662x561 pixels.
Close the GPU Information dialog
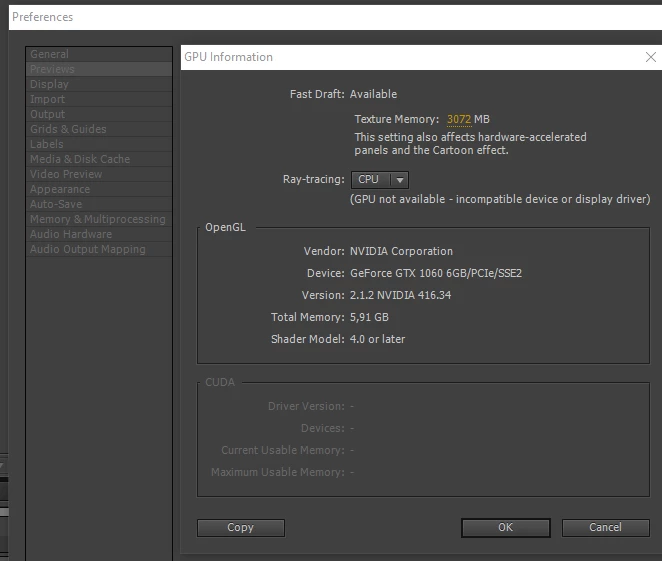651,57
